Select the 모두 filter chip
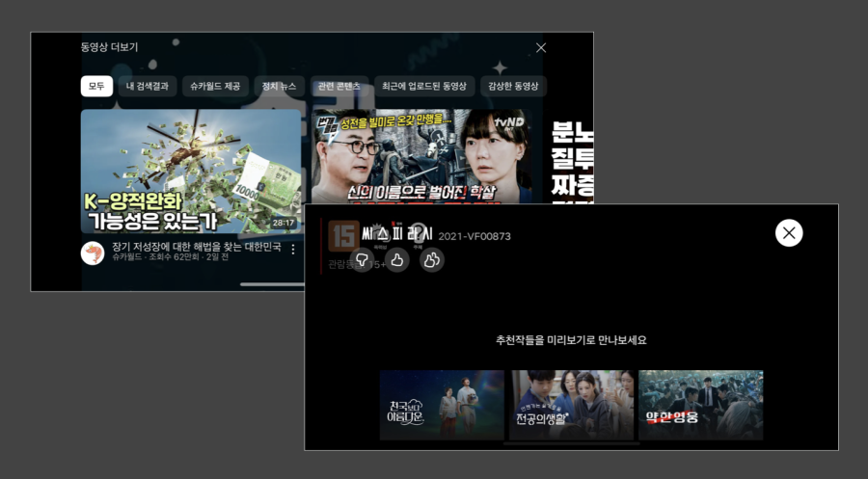 click(x=96, y=86)
